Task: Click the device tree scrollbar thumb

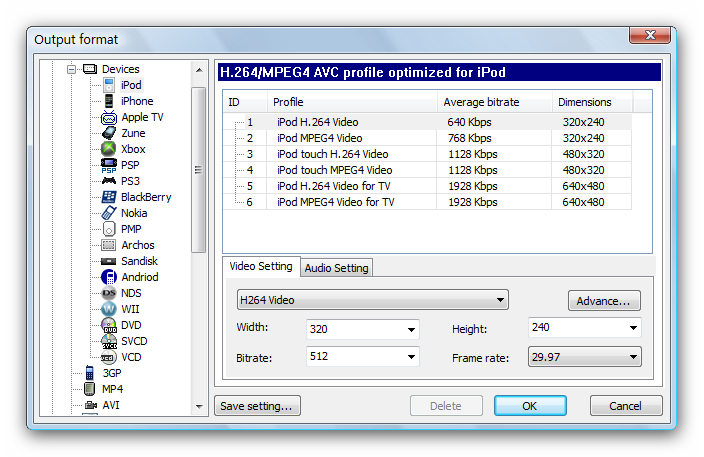Action: tap(198, 170)
